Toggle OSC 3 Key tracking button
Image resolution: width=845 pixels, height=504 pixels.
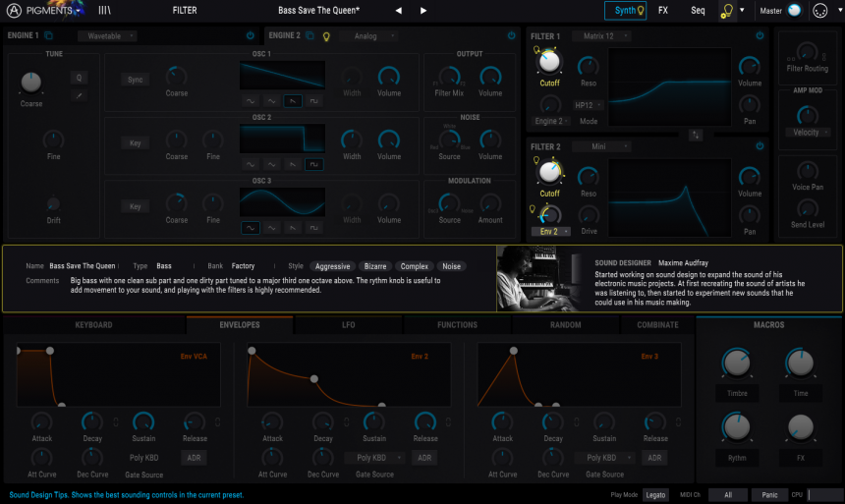click(x=136, y=206)
